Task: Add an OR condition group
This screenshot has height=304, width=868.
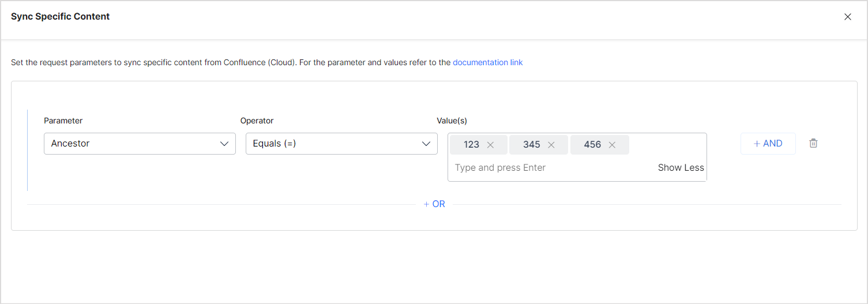Action: point(434,204)
